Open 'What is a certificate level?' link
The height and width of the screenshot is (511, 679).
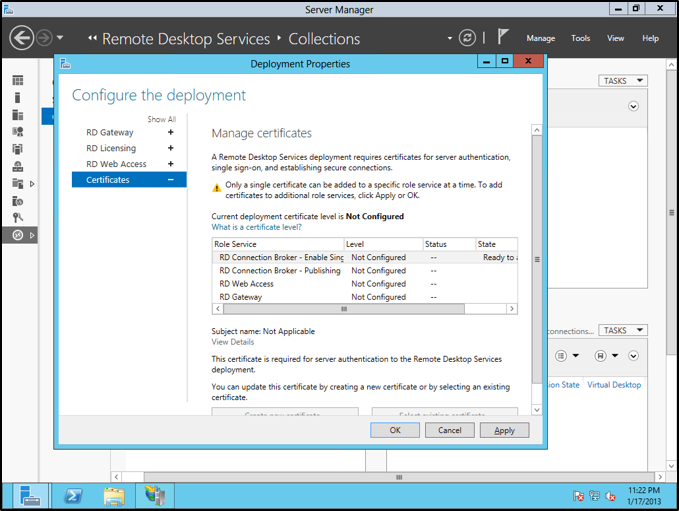(256, 227)
